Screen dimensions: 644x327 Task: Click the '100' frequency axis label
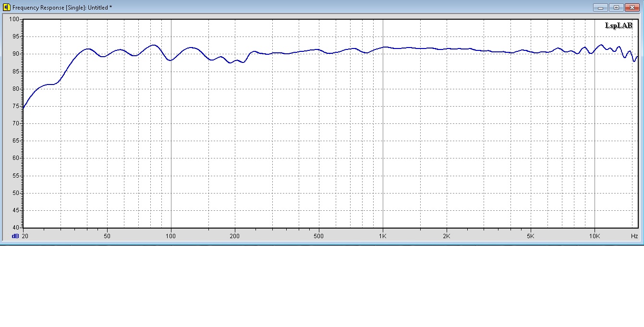pyautogui.click(x=171, y=236)
